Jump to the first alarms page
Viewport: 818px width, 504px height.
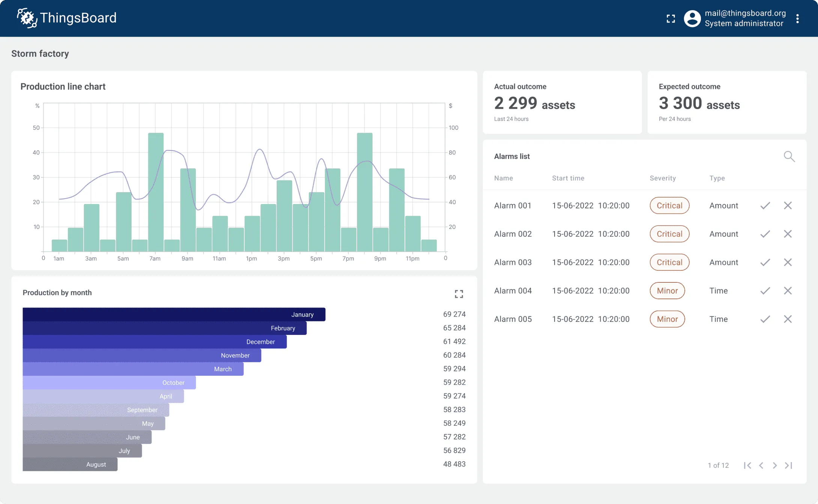pos(747,465)
